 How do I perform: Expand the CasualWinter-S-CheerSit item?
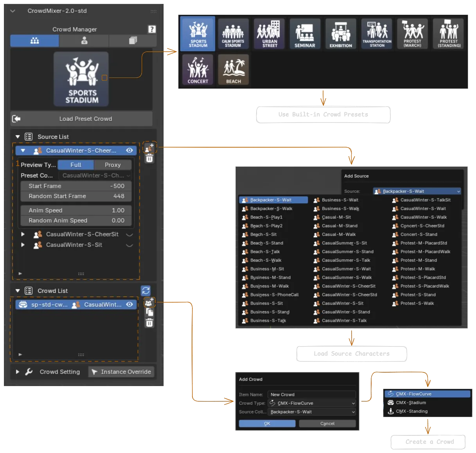(x=23, y=234)
